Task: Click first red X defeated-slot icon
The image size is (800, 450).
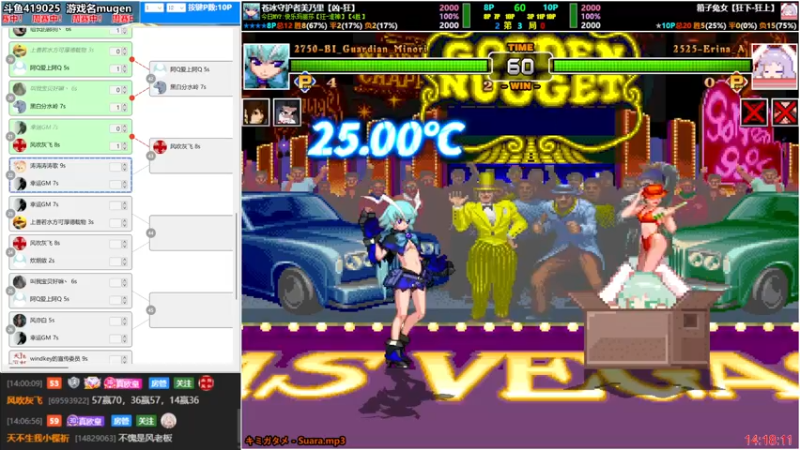Action: tap(754, 112)
